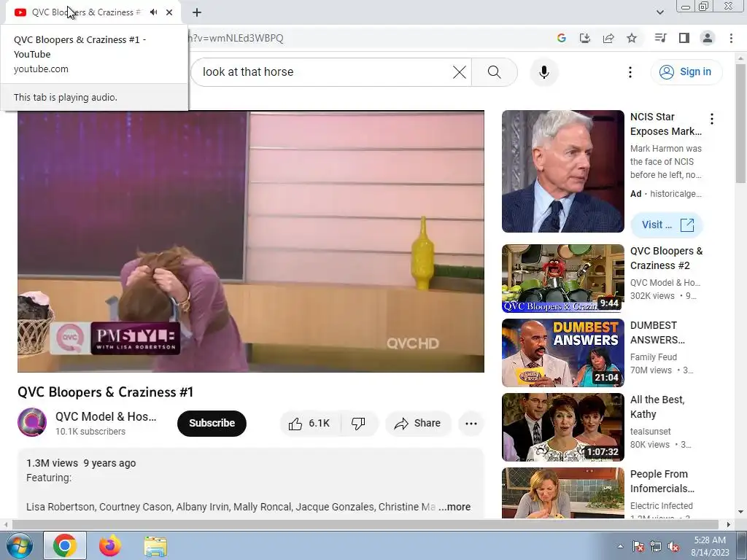This screenshot has height=560, width=747.
Task: Click the Action Center flag icon
Action: pyautogui.click(x=638, y=546)
